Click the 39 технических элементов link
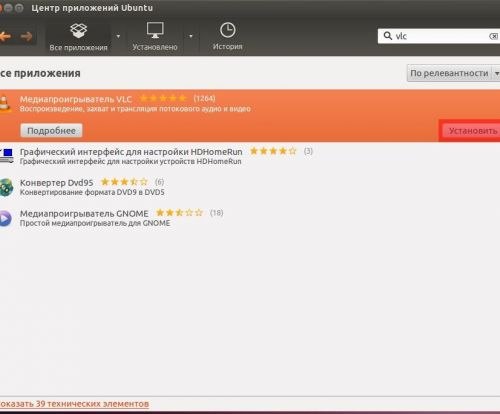 coord(74,404)
